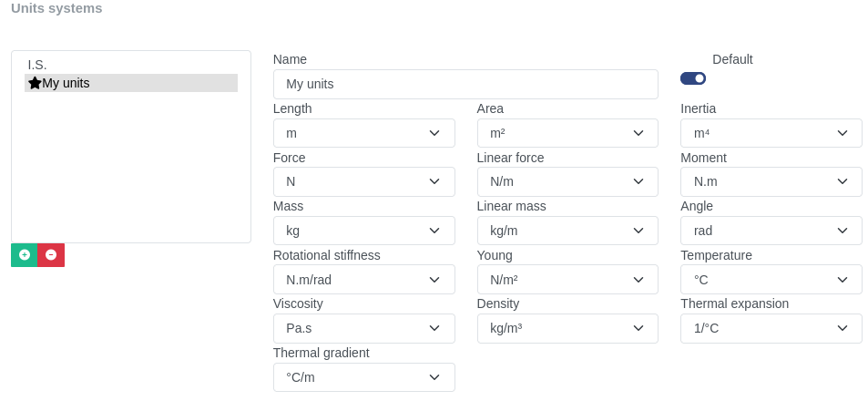Open the Young modulus unit dropdown
The width and height of the screenshot is (868, 401).
(x=567, y=280)
